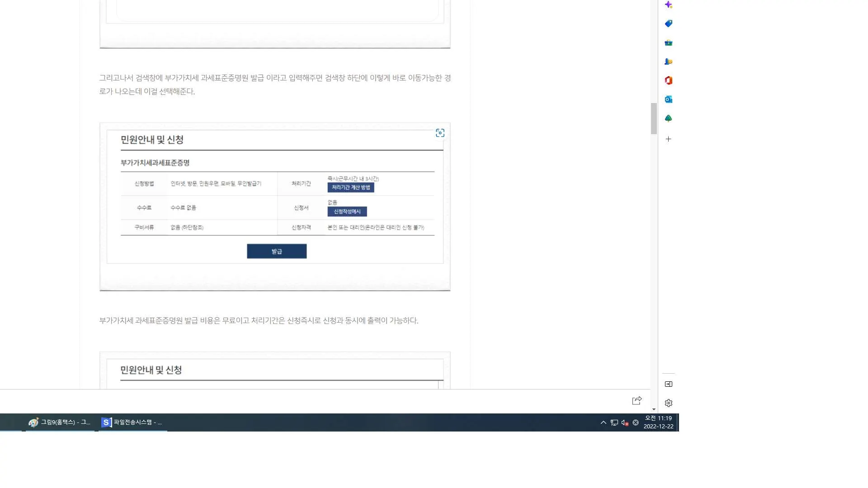
Task: Click the scrollbar down arrow
Action: coord(654,409)
